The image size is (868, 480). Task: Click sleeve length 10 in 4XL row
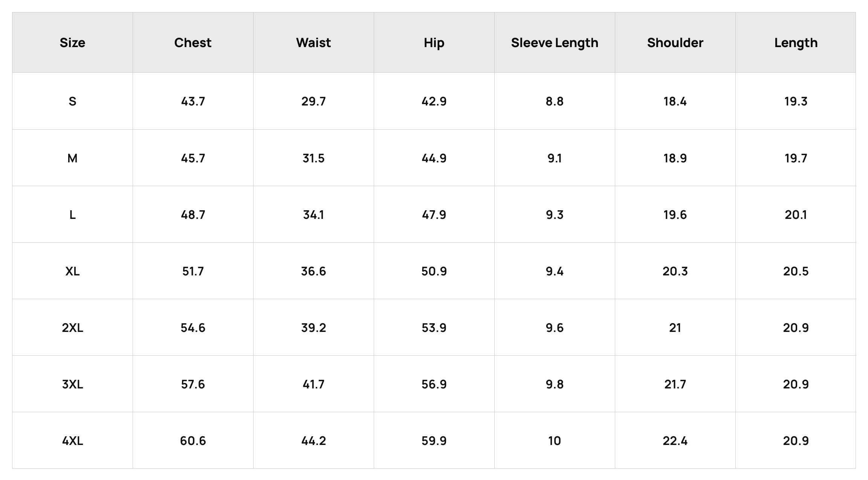pos(555,440)
